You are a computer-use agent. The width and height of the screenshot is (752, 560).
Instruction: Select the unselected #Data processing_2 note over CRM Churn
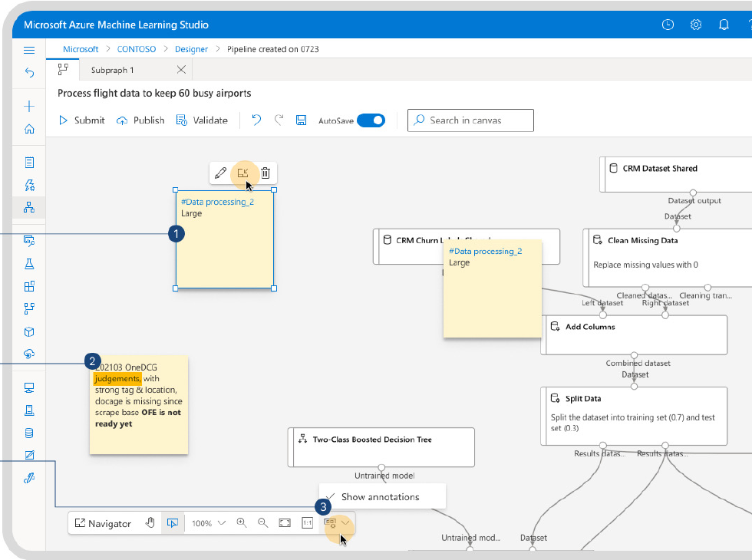(x=493, y=288)
